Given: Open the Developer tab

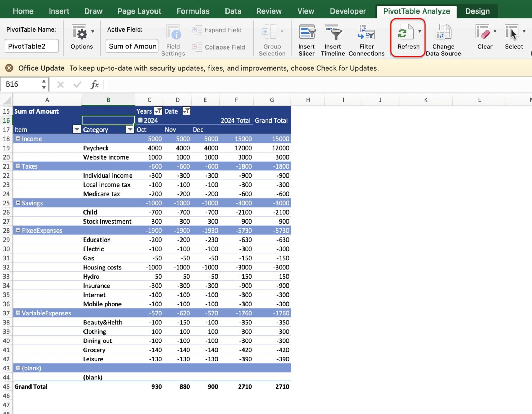Looking at the screenshot, I should [348, 11].
